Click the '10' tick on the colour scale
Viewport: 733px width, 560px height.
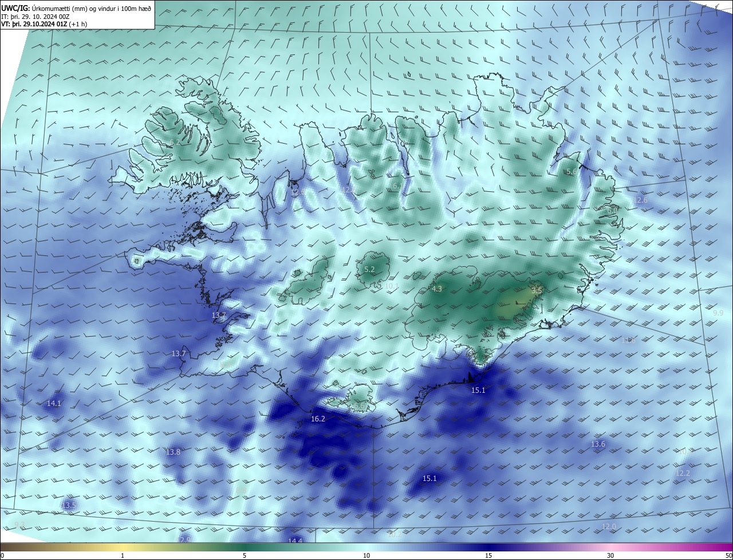point(366,555)
